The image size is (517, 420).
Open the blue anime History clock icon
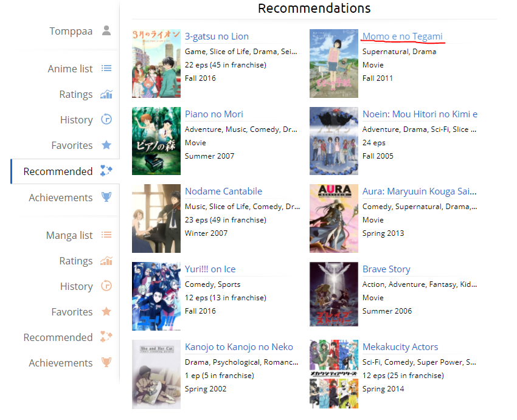point(106,119)
